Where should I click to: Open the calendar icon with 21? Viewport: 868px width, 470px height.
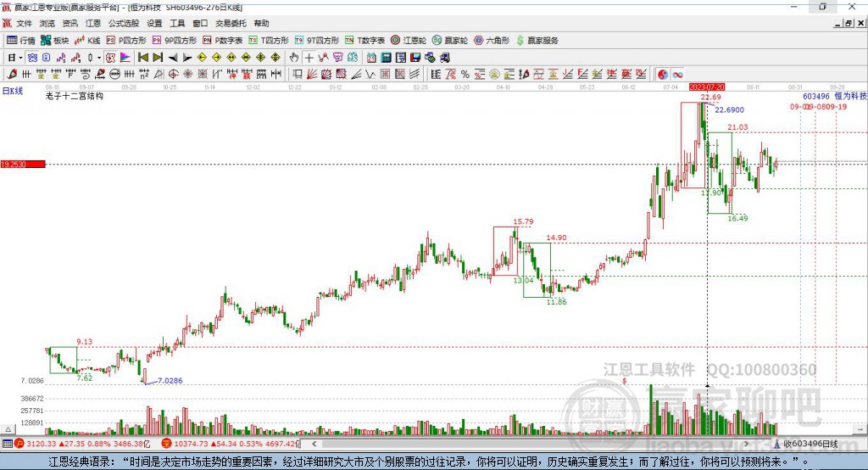[371, 58]
